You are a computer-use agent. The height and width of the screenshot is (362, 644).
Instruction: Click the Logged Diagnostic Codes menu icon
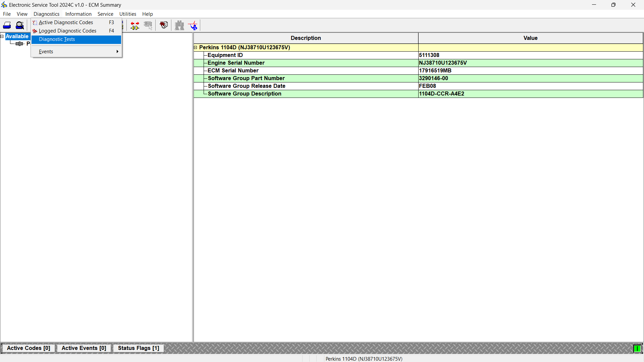[35, 31]
